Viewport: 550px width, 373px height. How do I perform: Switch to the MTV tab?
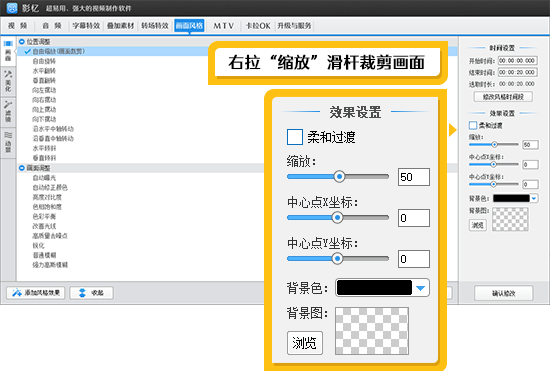[x=223, y=26]
